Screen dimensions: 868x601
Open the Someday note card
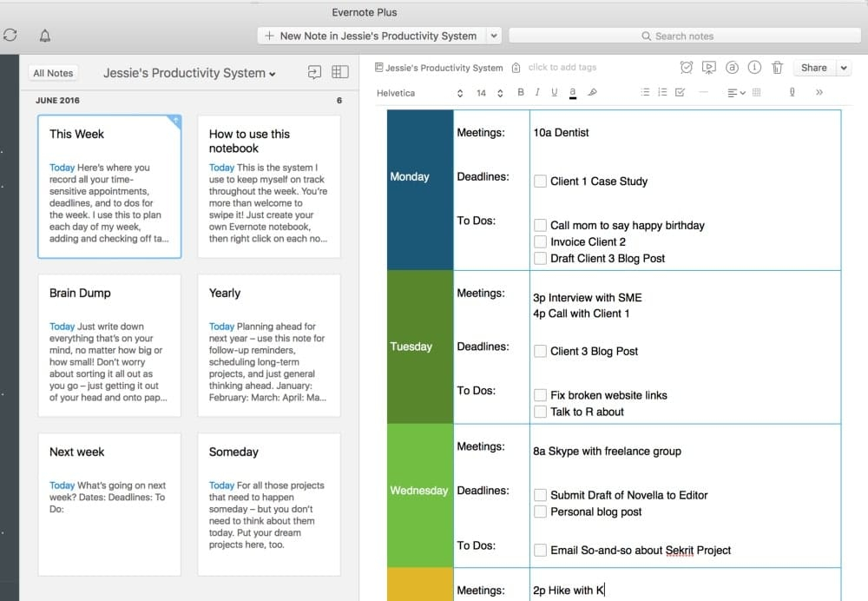(x=269, y=504)
